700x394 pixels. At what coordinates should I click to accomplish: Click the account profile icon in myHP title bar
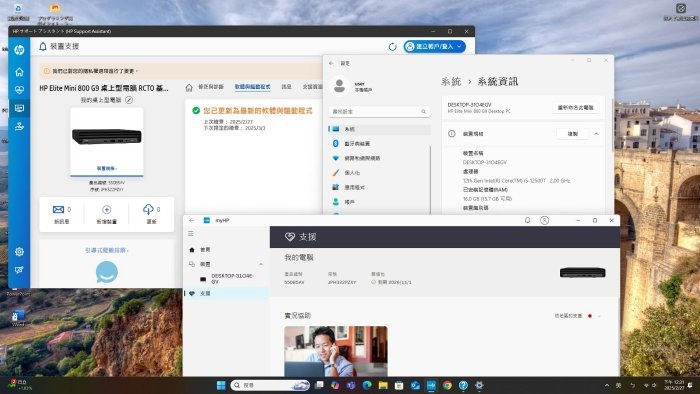tap(545, 220)
